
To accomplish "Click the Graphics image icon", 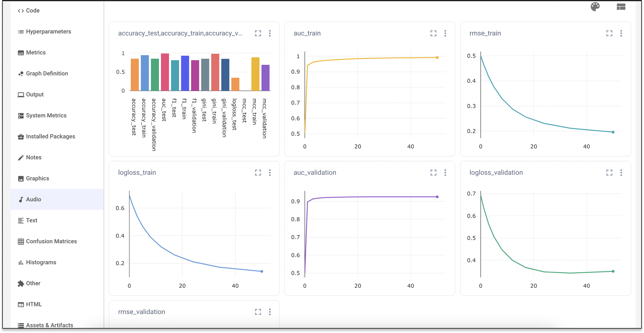I will pos(21,178).
